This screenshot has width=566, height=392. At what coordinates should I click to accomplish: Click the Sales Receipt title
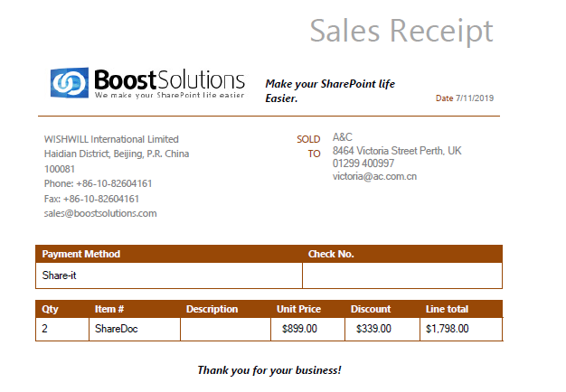[x=401, y=30]
